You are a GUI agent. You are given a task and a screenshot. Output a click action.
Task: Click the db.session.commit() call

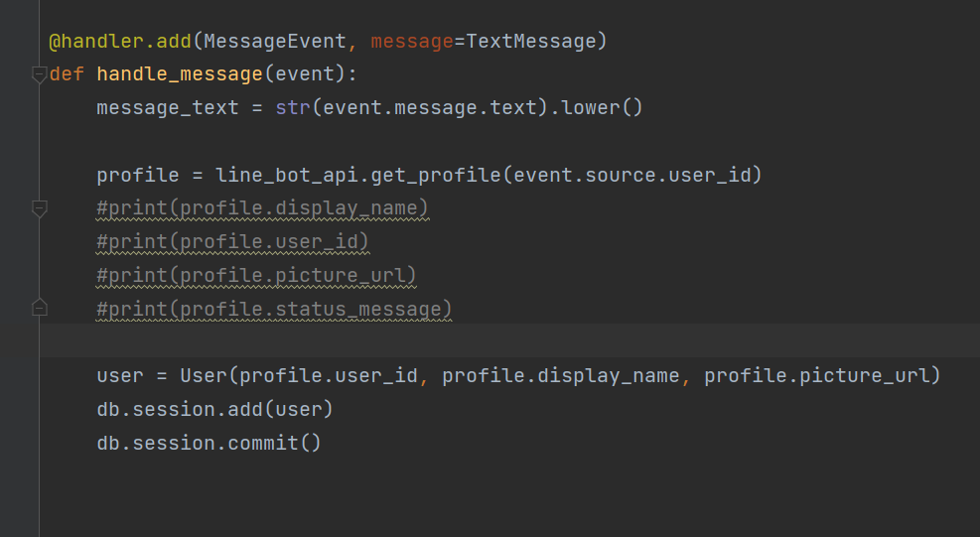click(x=209, y=444)
